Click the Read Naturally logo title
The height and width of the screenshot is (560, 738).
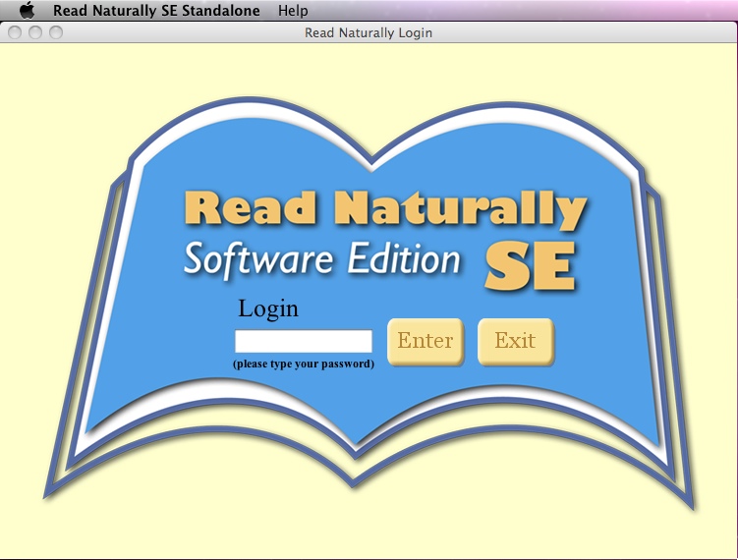pos(384,209)
